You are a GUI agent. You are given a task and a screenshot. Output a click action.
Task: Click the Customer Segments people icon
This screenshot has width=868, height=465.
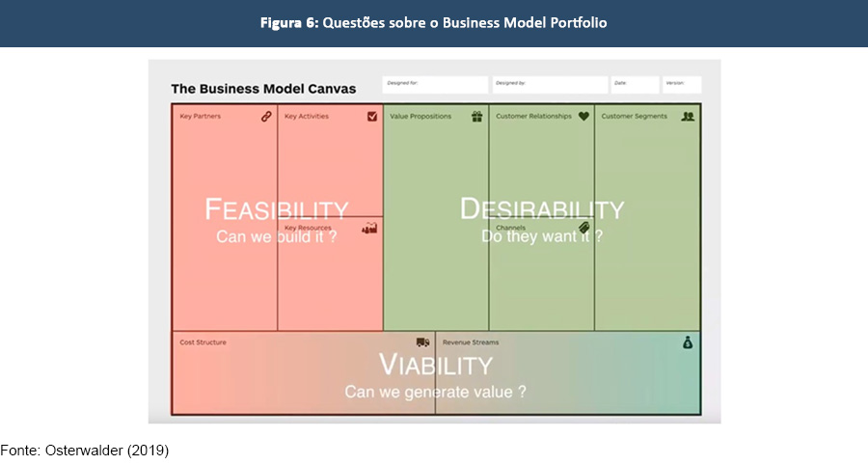tap(688, 117)
